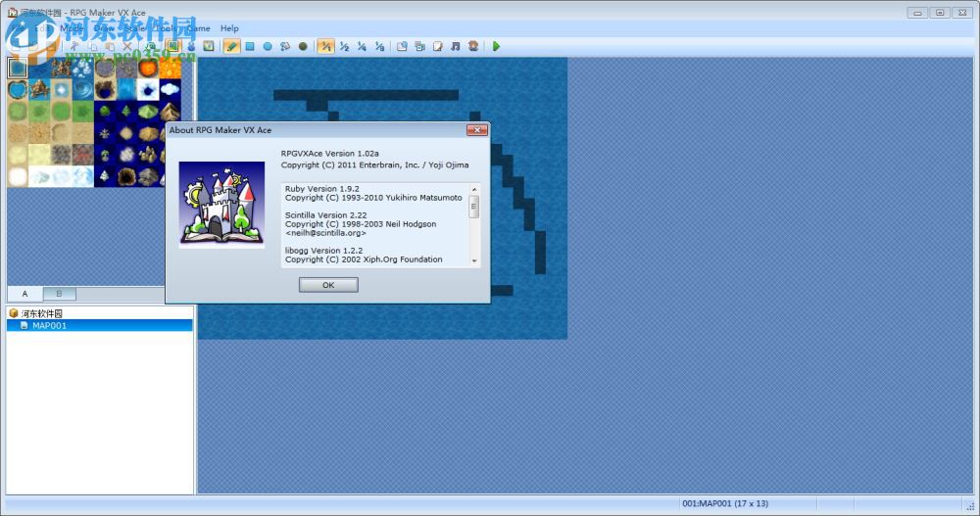Set map zoom scale to 1/1
Screen dimensions: 980x516
(325, 46)
